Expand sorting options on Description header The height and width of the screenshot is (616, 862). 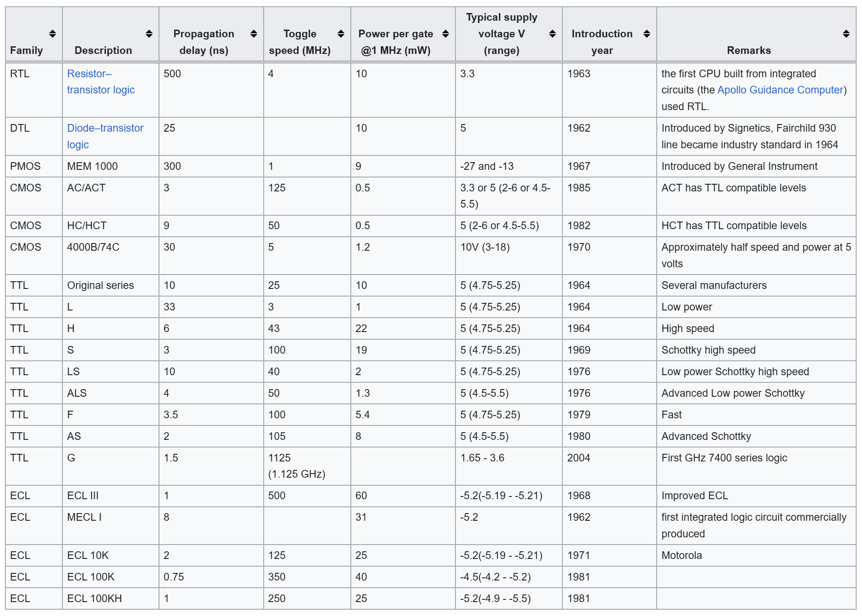[x=149, y=33]
